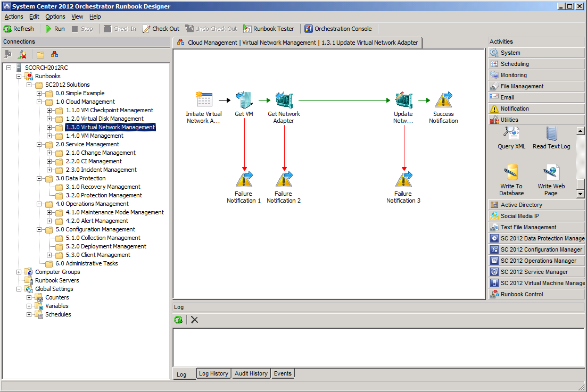Screen dimensions: 587x392
Task: Open the File Management activities category
Action: tap(536, 86)
